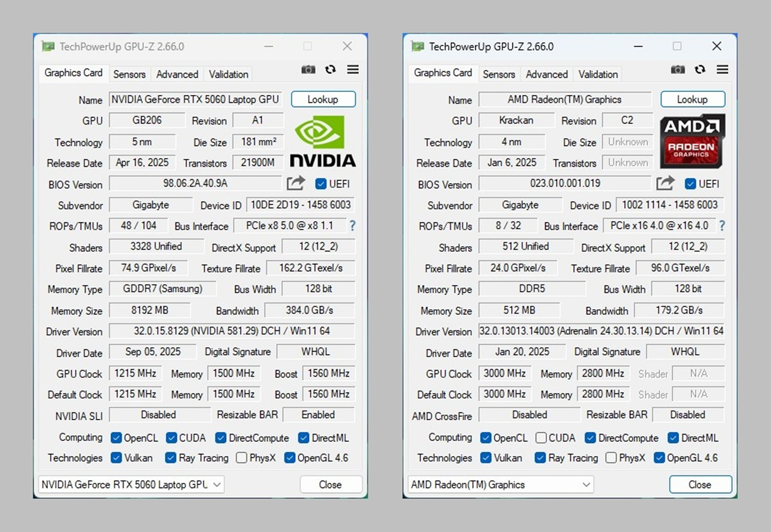This screenshot has height=532, width=771.
Task: Open hamburger menu in NVIDIA GPU-Z window
Action: 353,70
